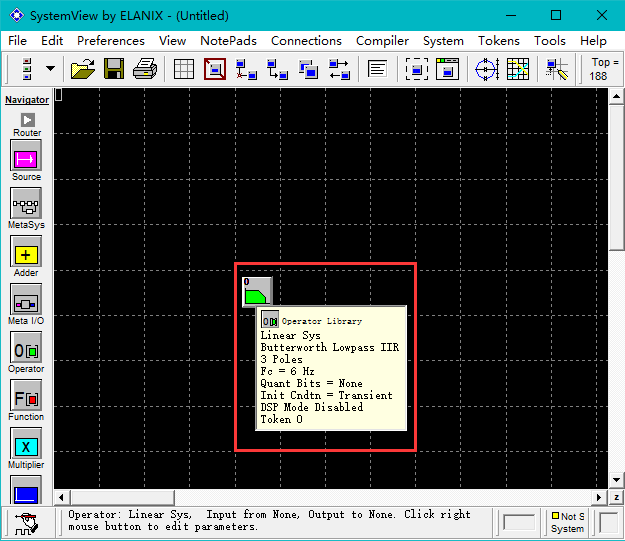
Task: Open the Tokens menu
Action: [499, 41]
